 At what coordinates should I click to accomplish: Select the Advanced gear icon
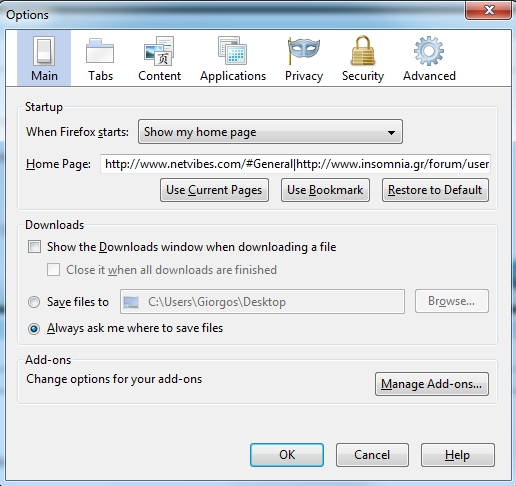click(429, 51)
